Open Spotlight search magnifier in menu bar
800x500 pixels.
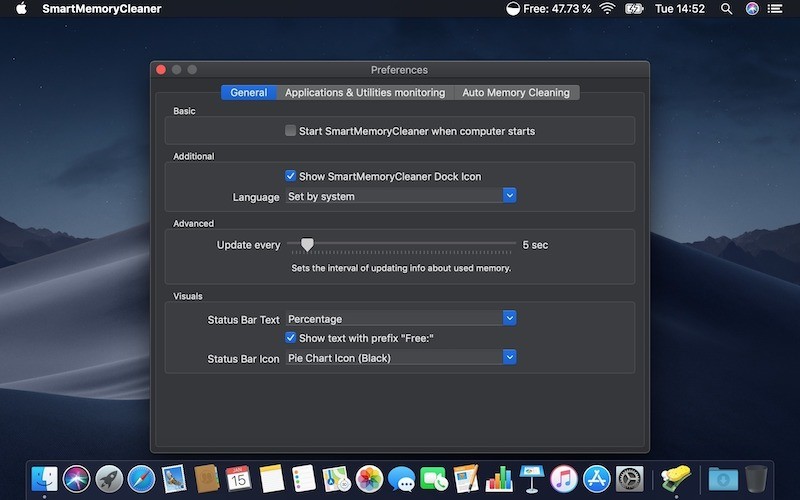click(x=727, y=9)
